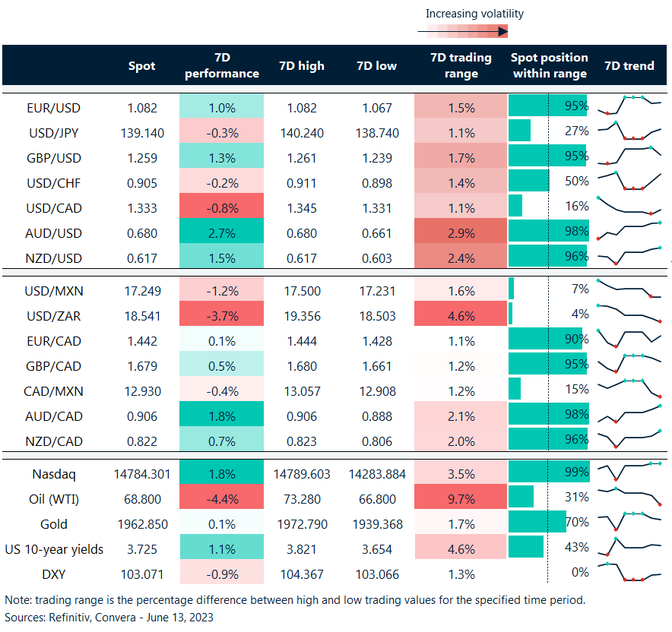Click the Nasdaq 99% spot position value
Screen dimensions: 672x632
tap(577, 472)
